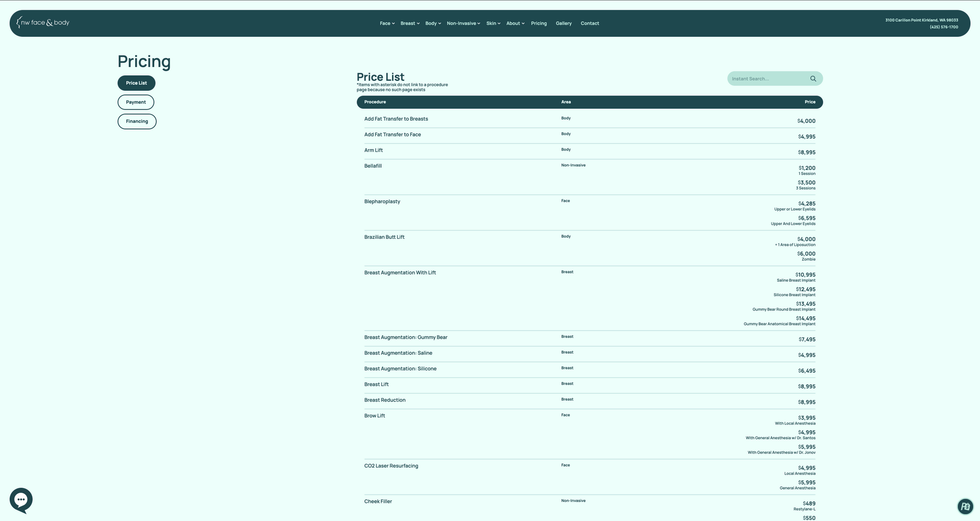Click the search magnifier icon
Viewport: 980px width, 521px height.
pos(813,79)
